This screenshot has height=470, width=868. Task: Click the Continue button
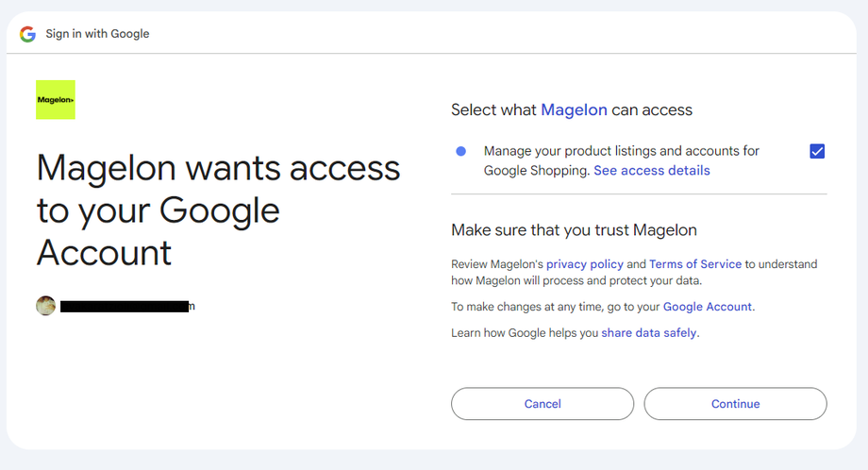(735, 404)
